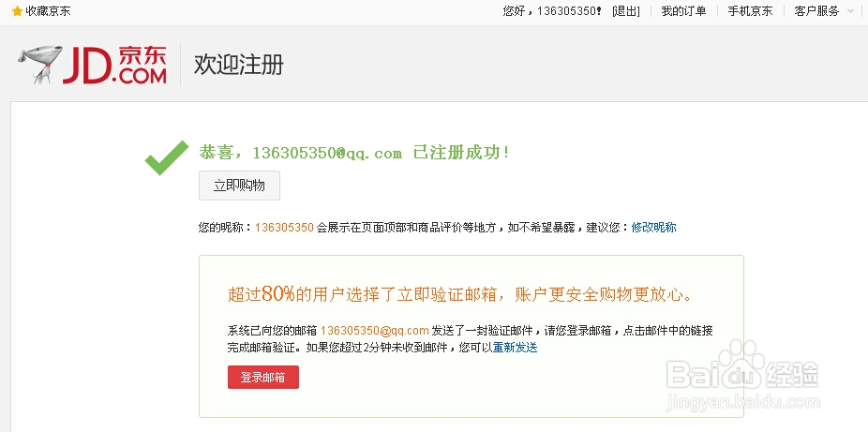
Task: Click the 立即购物 button
Action: point(239,186)
